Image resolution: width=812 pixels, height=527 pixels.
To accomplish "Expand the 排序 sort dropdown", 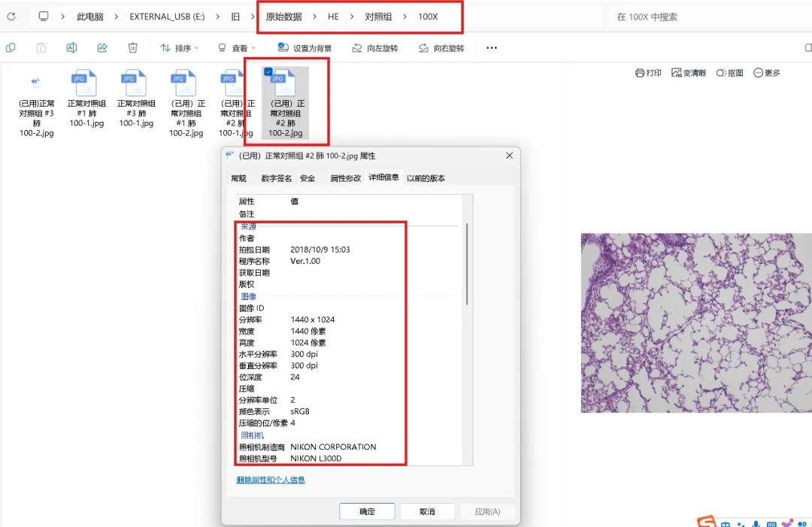I will [179, 47].
